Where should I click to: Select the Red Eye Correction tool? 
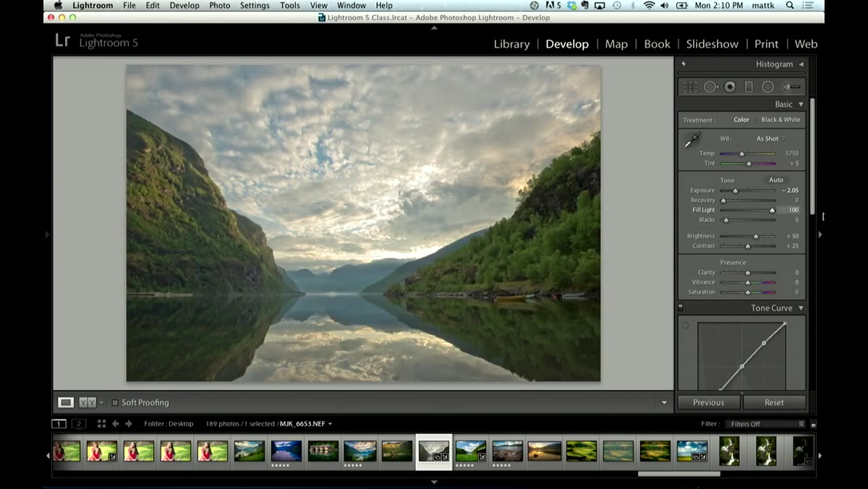point(730,87)
